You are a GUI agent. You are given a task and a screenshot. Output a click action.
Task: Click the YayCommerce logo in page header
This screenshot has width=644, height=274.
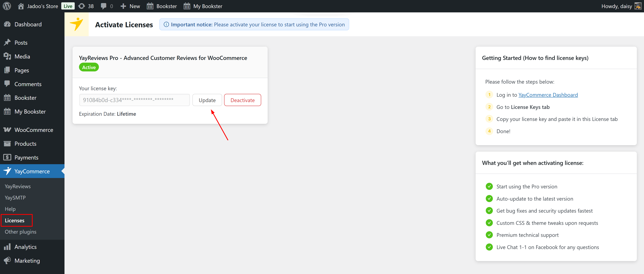click(76, 24)
